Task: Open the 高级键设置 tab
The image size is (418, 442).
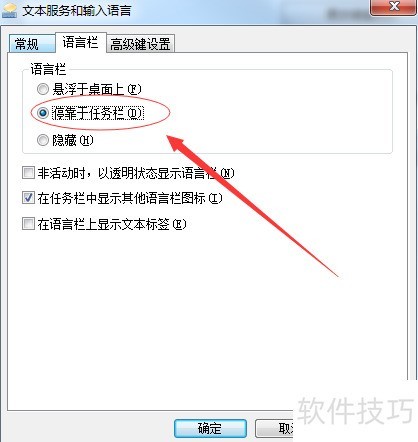Action: tap(140, 44)
